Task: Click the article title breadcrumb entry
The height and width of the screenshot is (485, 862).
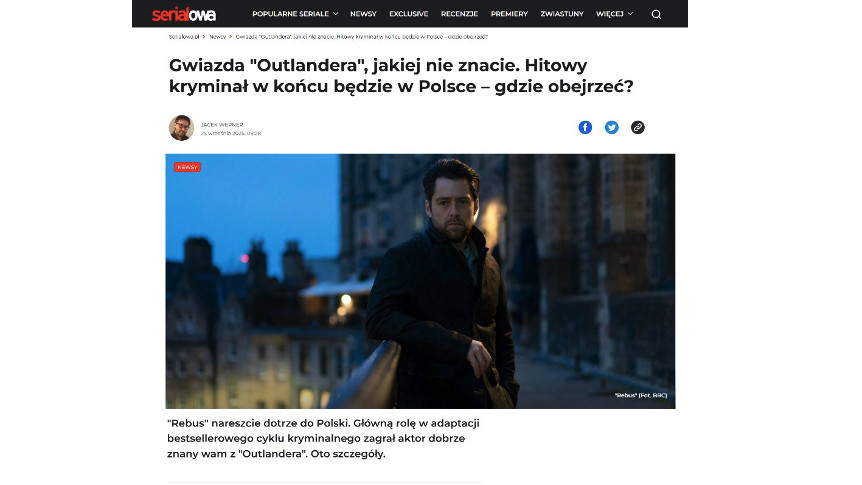Action: pos(362,37)
